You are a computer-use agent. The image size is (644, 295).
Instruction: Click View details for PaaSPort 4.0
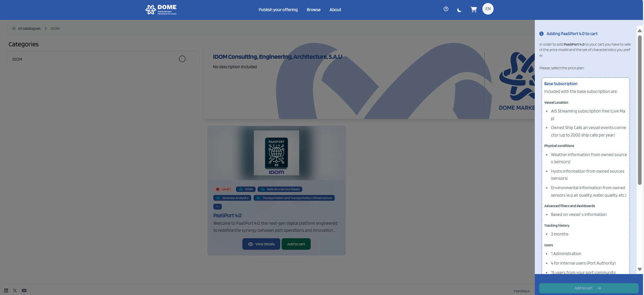pyautogui.click(x=261, y=244)
